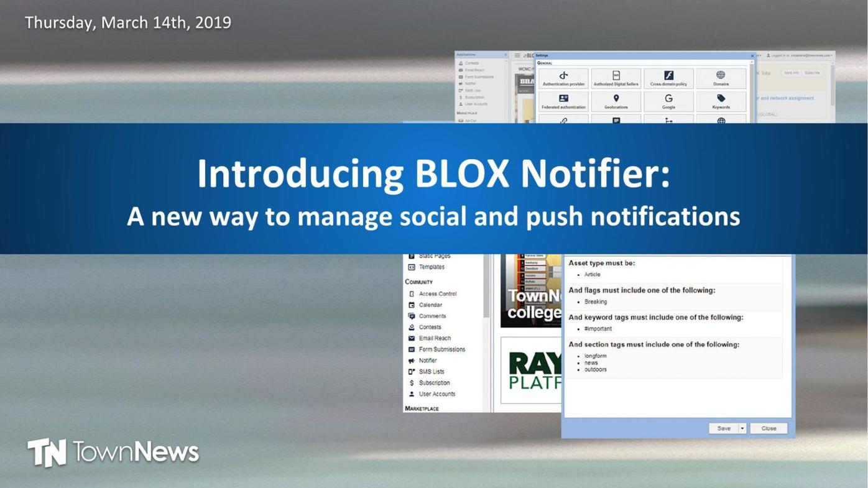Open the Google settings tile
Viewport: 868px width, 488px height.
(668, 101)
